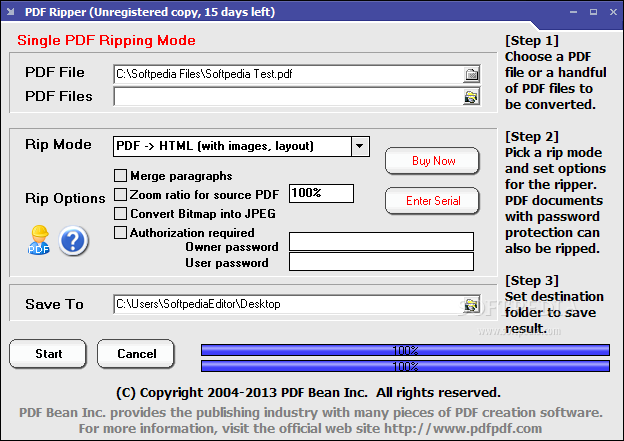Viewport: 624px width, 441px height.
Task: Edit the 100% zoom ratio field
Action: click(321, 193)
